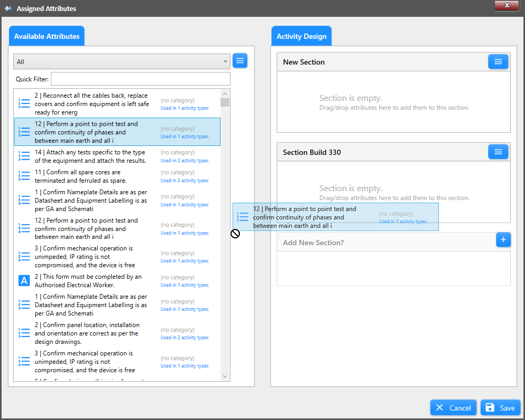This screenshot has width=525, height=420.
Task: Close the Assigned Attributes window
Action: tap(507, 5)
